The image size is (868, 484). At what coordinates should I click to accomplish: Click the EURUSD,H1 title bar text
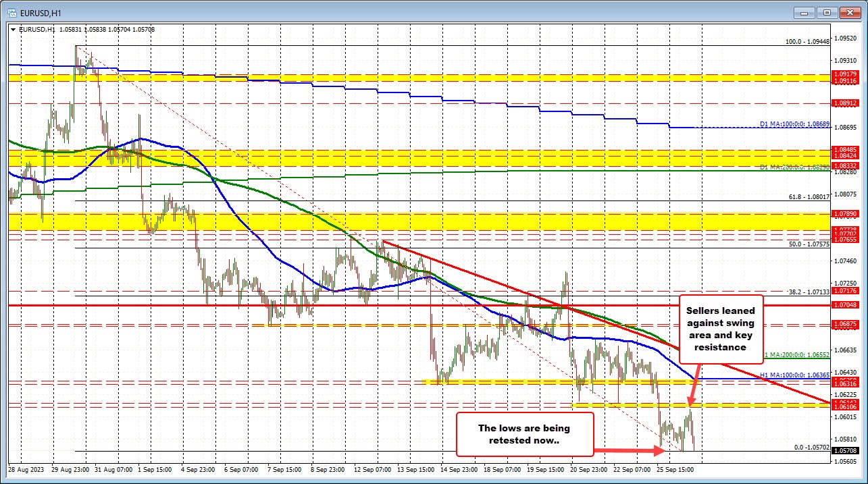point(42,11)
